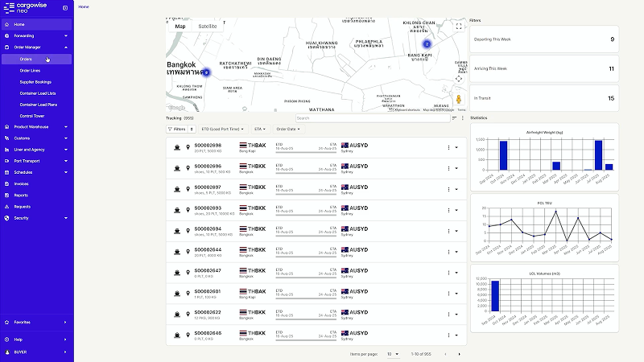Open Order Lines page
Image resolution: width=644 pixels, height=362 pixels.
pos(30,71)
